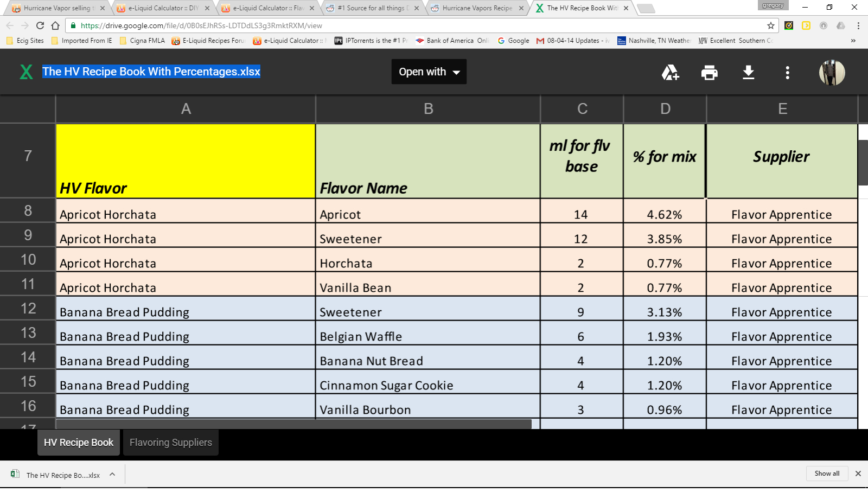Switch to the HV Recipe Book sheet
868x499 pixels.
click(79, 443)
